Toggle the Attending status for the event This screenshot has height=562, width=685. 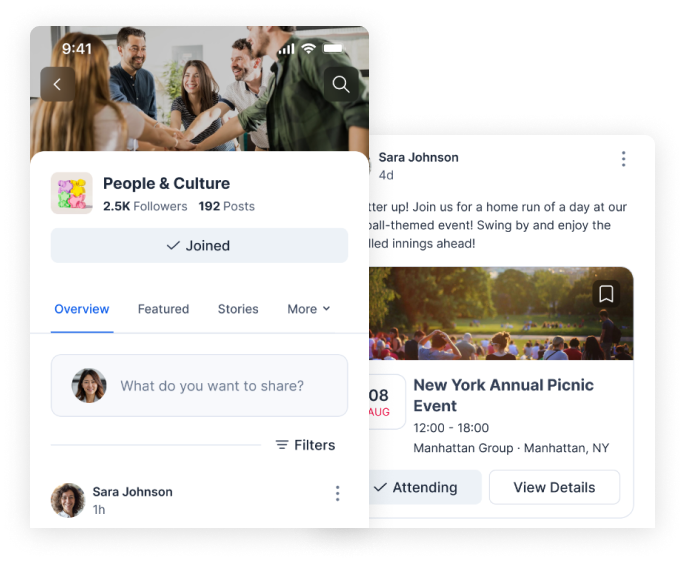coord(420,487)
